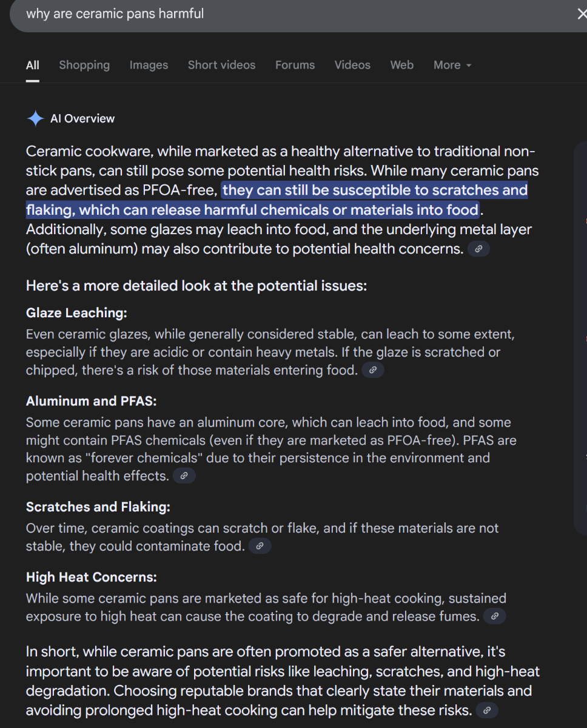Click the search input field

click(291, 13)
